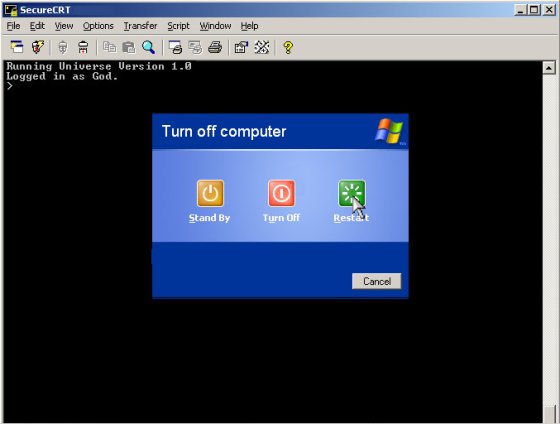Click the yellow Help question mark icon

tap(288, 47)
